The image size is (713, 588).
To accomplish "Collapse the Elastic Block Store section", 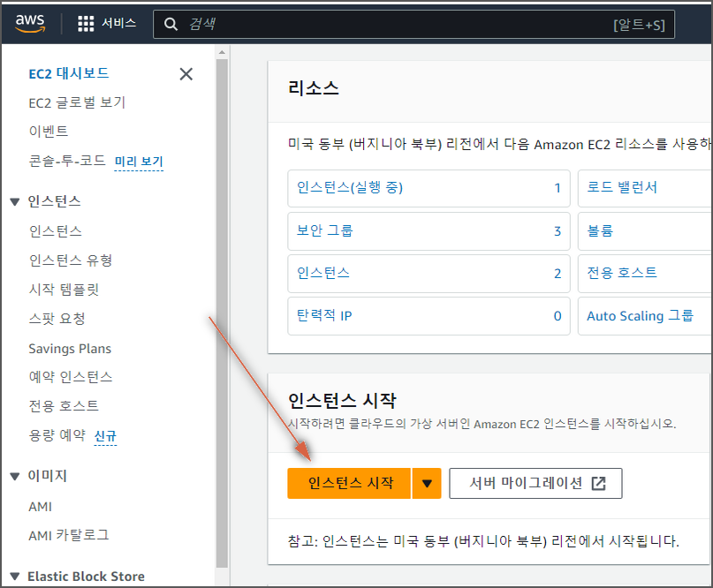I will pos(15,577).
